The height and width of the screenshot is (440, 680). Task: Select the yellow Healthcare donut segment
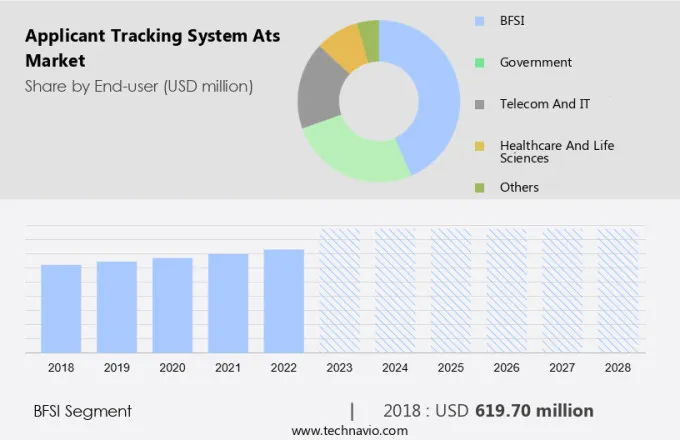tap(344, 46)
